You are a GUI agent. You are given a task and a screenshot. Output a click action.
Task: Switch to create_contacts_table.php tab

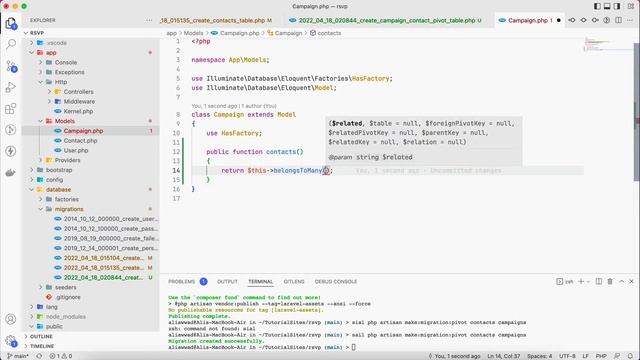[216, 20]
